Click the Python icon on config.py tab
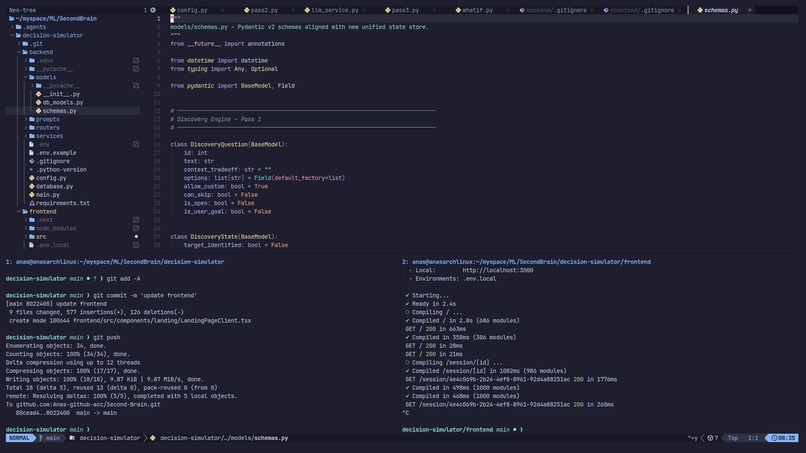 click(173, 10)
